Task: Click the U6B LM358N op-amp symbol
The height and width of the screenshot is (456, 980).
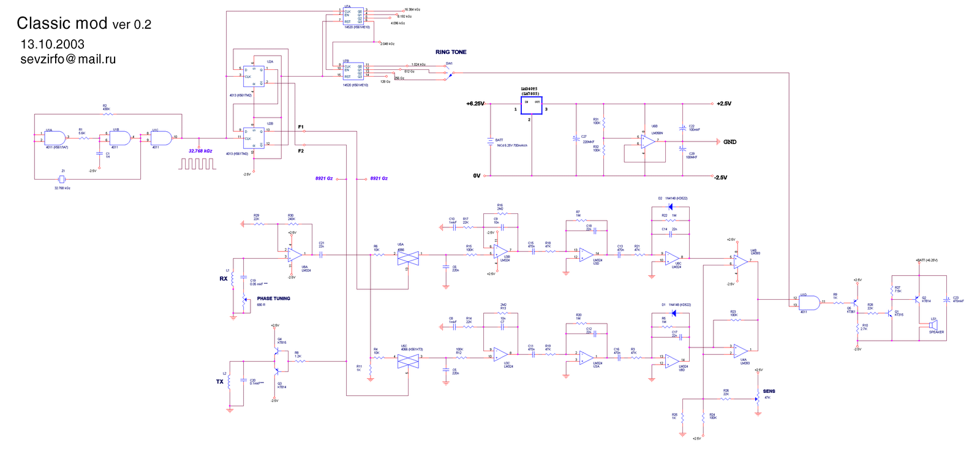Action: [649, 140]
